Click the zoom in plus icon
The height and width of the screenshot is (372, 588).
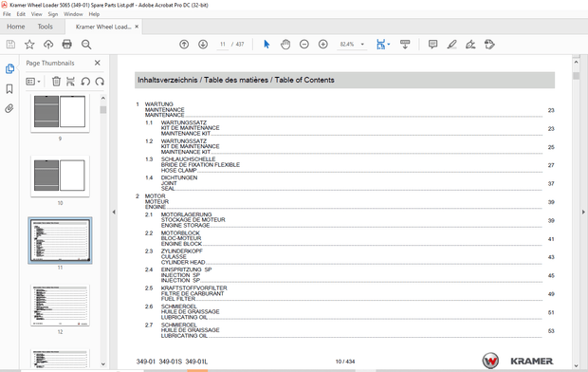pos(322,45)
